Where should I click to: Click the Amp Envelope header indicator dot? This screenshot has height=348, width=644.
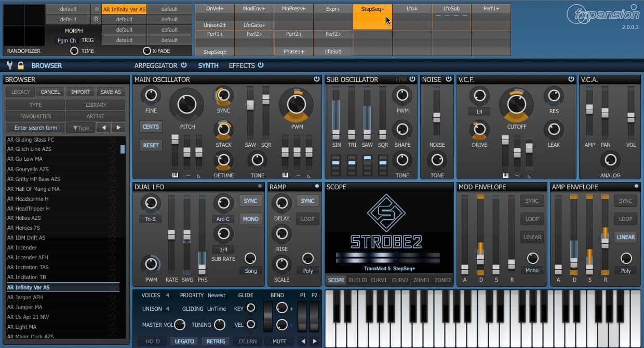click(636, 186)
